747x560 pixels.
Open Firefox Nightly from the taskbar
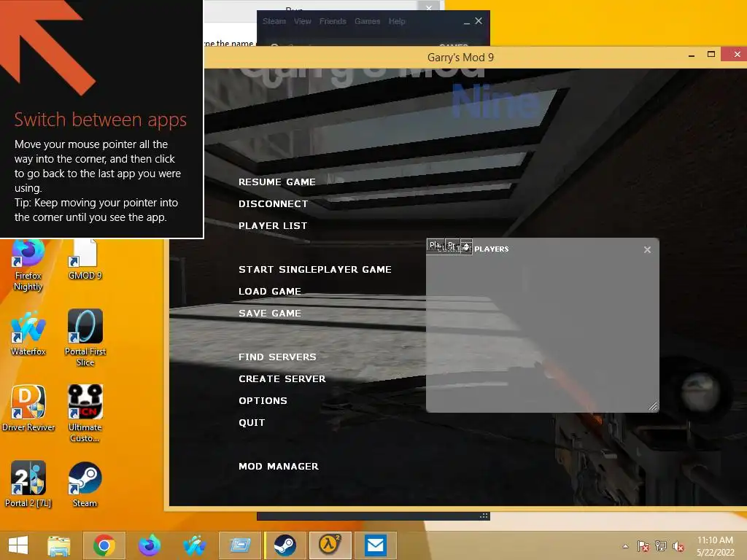(149, 545)
